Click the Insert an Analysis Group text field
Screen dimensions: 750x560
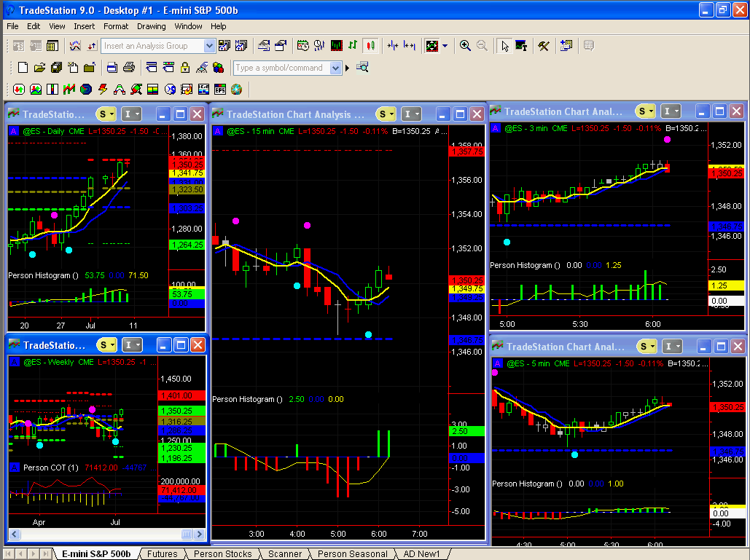(x=152, y=46)
